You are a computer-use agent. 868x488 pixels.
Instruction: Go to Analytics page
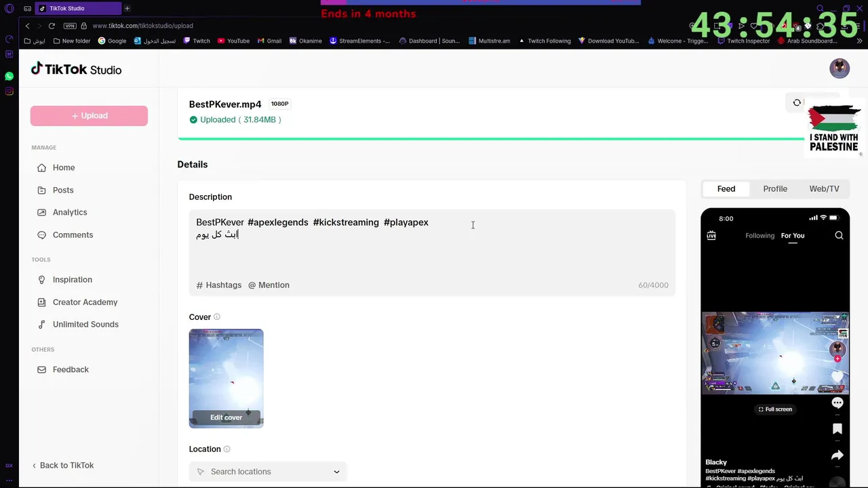(x=70, y=212)
